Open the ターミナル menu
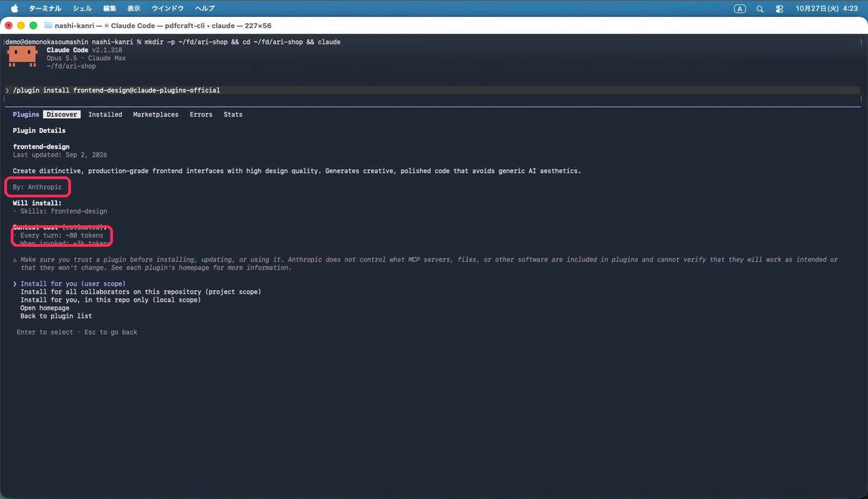Screen dimensions: 868x499 coord(45,8)
